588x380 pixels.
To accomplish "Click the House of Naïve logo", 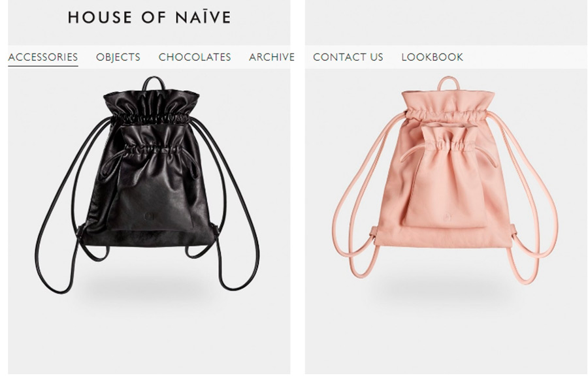I will [149, 18].
